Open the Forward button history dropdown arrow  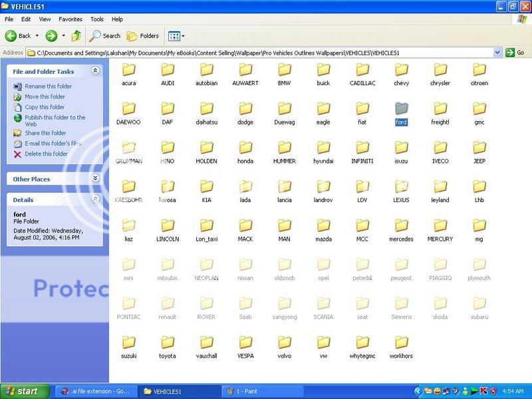[x=63, y=36]
